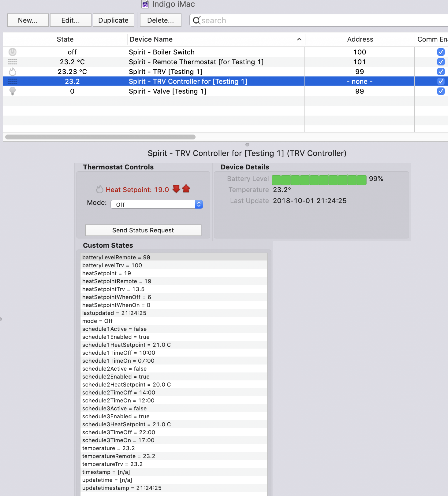Click the flame icon beside Heat Setpoint
Viewport: 448px width, 496px height.
(100, 189)
